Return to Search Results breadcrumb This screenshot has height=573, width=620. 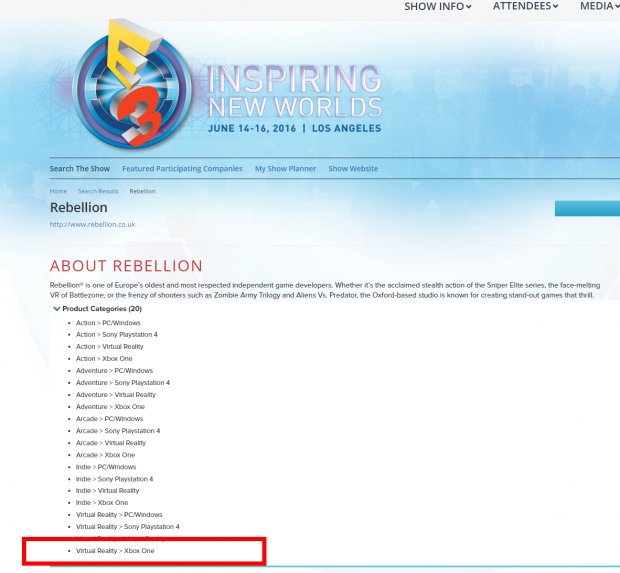[x=98, y=191]
